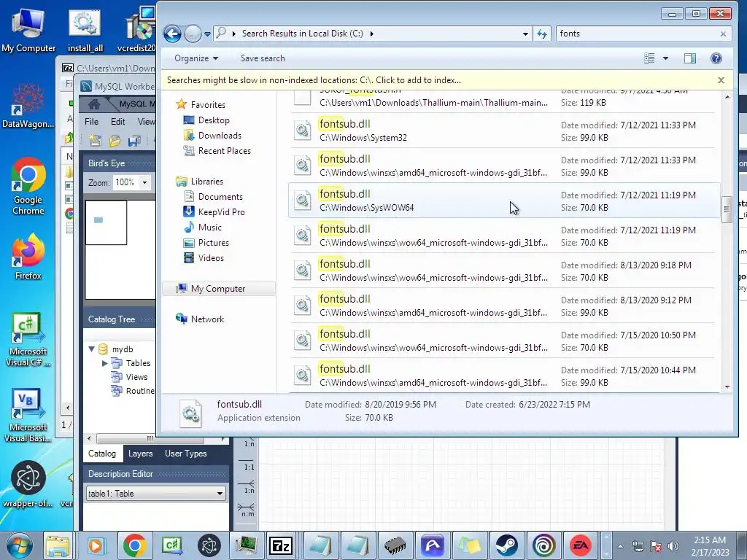Expand Tables node in Catalog Tree
Screen dimensions: 747x560
tap(105, 363)
